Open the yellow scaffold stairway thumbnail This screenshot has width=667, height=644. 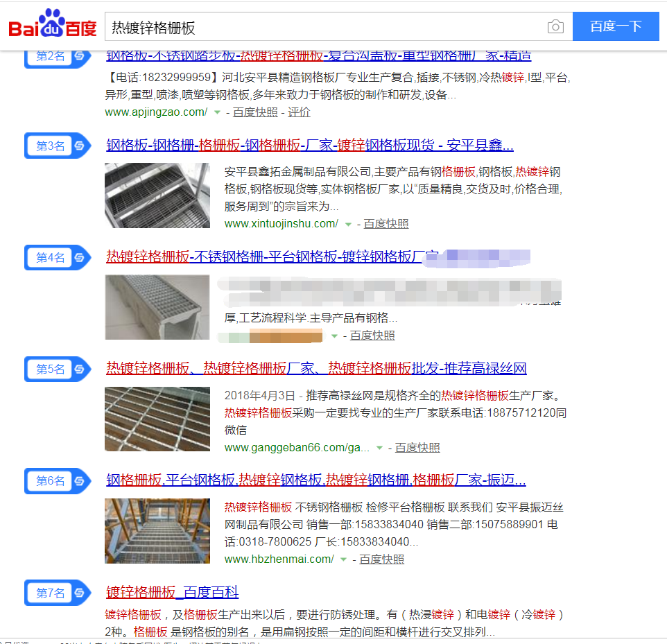tap(157, 531)
